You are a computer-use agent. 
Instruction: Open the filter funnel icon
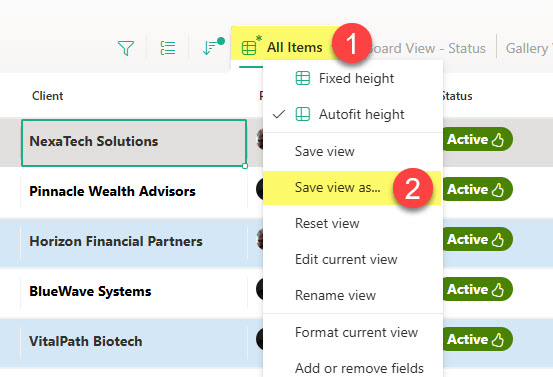(126, 48)
